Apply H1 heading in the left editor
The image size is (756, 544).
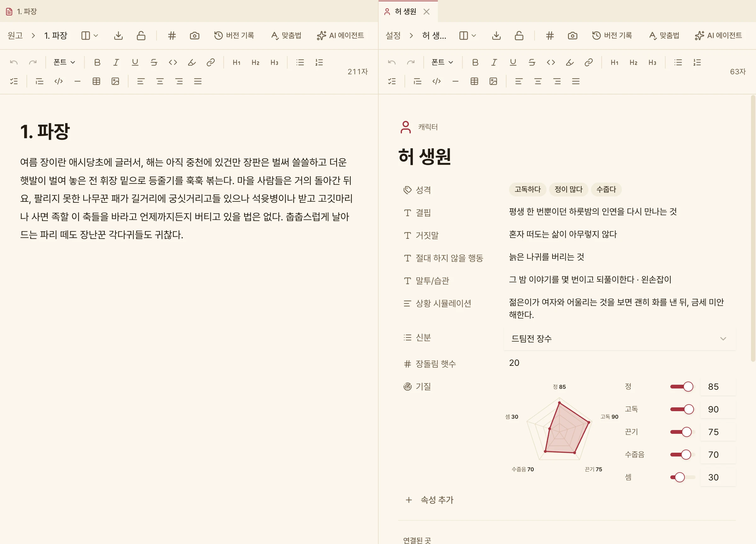pyautogui.click(x=236, y=62)
